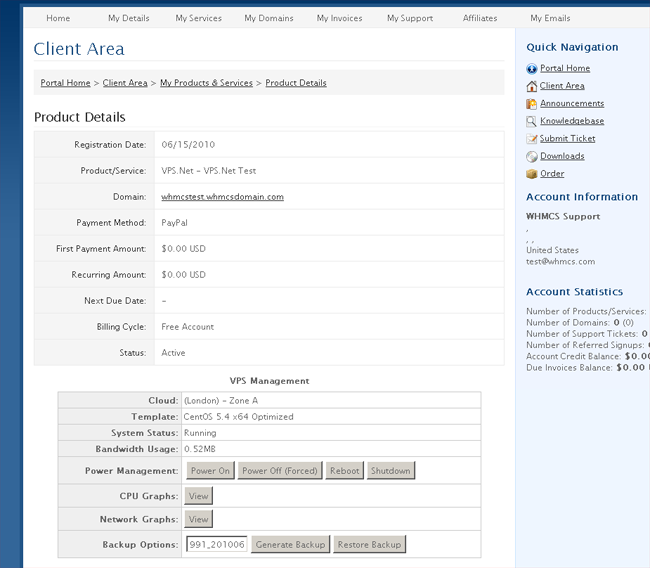
Task: Click the First Payment Amount $0.00 USD value
Action: tap(184, 249)
